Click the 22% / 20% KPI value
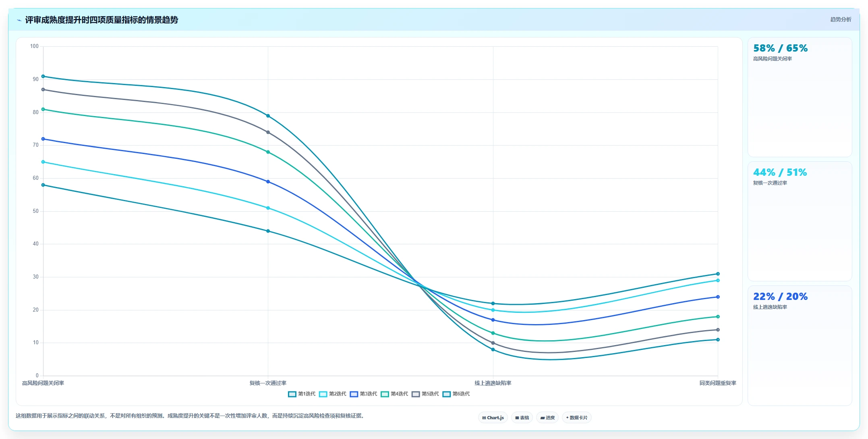 [x=780, y=297]
